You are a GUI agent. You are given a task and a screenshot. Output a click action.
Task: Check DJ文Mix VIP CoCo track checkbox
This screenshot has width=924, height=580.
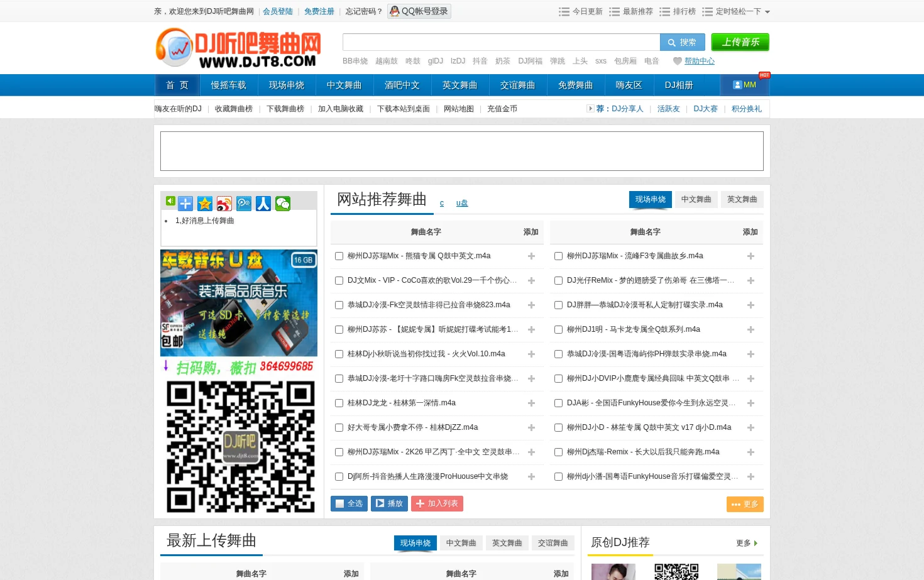click(x=339, y=281)
